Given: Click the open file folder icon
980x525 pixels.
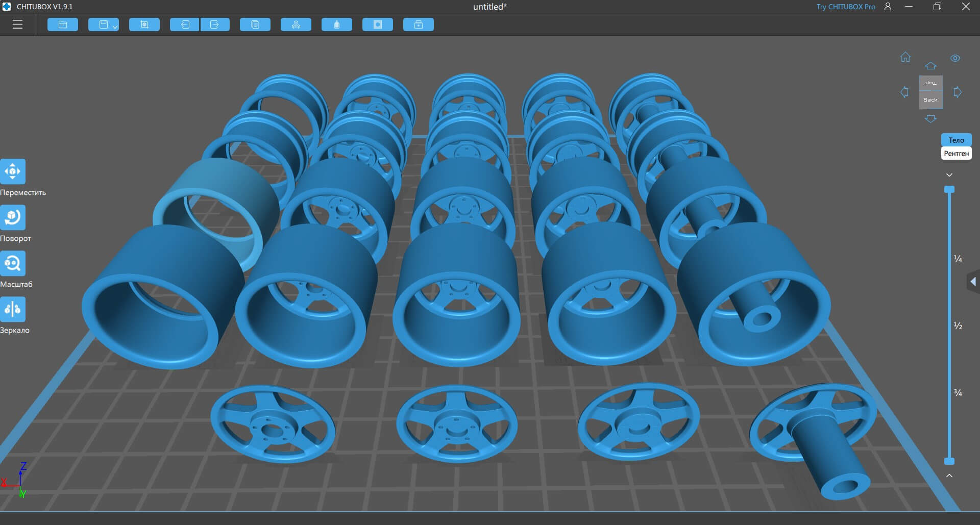Looking at the screenshot, I should click(63, 24).
